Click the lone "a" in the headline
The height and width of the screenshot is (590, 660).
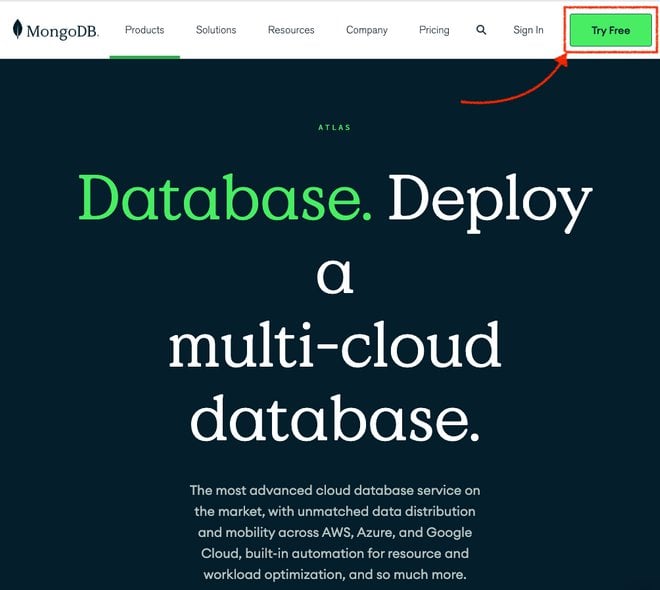coord(334,274)
